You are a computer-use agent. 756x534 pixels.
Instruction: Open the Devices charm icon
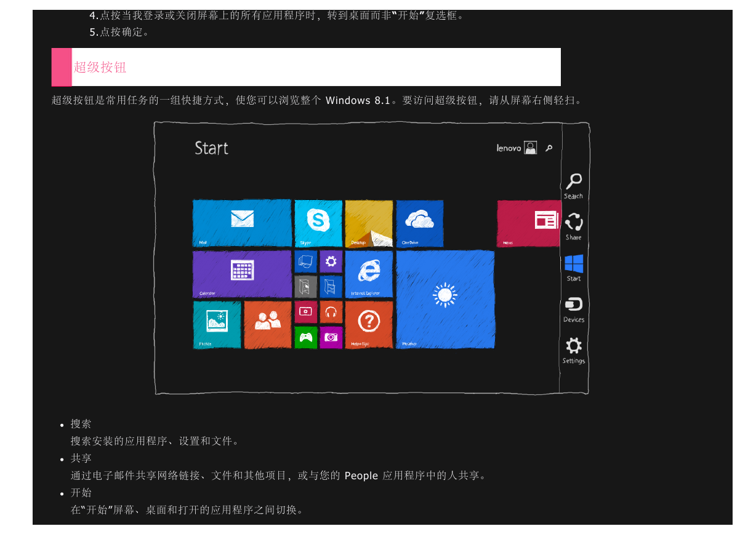pos(574,305)
